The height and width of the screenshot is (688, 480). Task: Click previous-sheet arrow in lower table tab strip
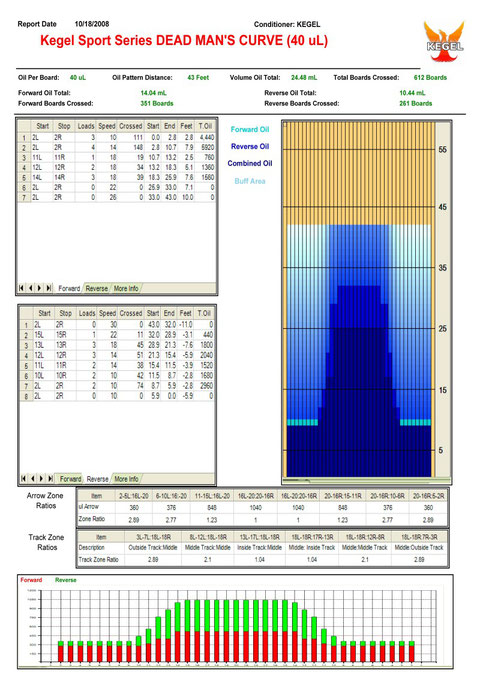coord(32,478)
